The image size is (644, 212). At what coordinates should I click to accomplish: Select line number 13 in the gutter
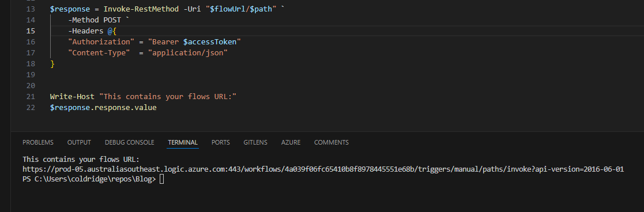point(31,9)
